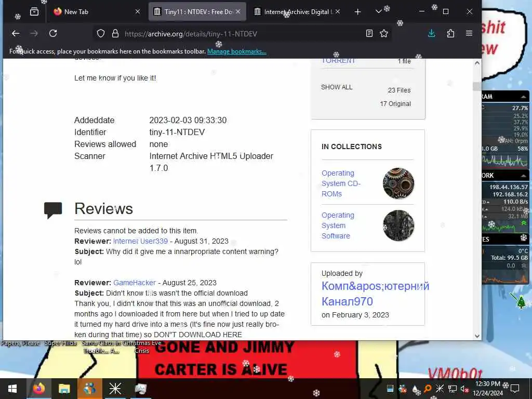Viewport: 532px width, 399px height.
Task: Click the white snowflake app taskbar icon
Action: click(115, 389)
